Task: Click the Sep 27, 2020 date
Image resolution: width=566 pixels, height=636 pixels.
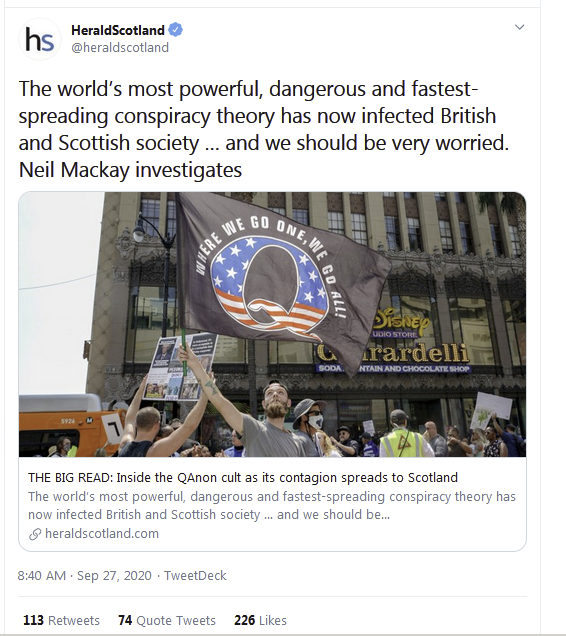Action: 114,576
